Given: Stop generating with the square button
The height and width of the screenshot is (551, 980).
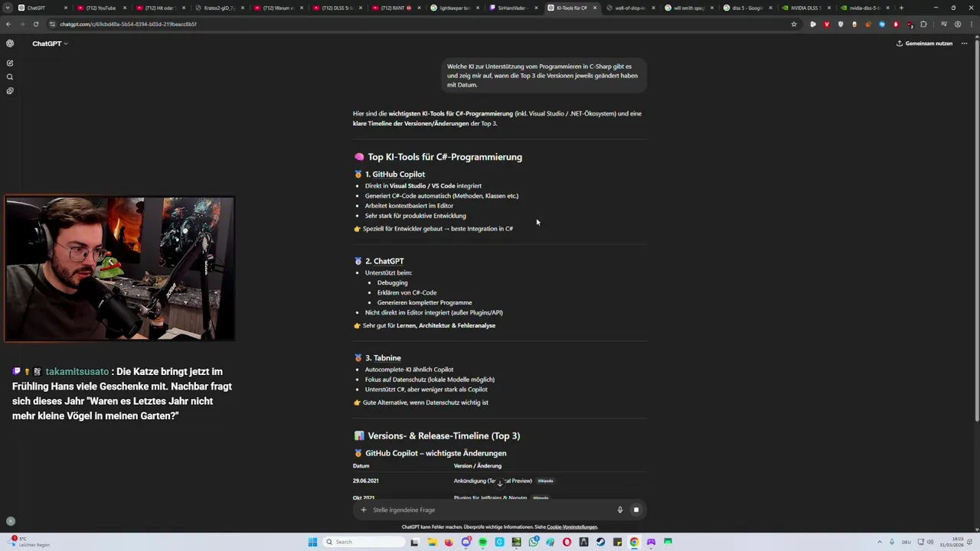Looking at the screenshot, I should pyautogui.click(x=635, y=510).
